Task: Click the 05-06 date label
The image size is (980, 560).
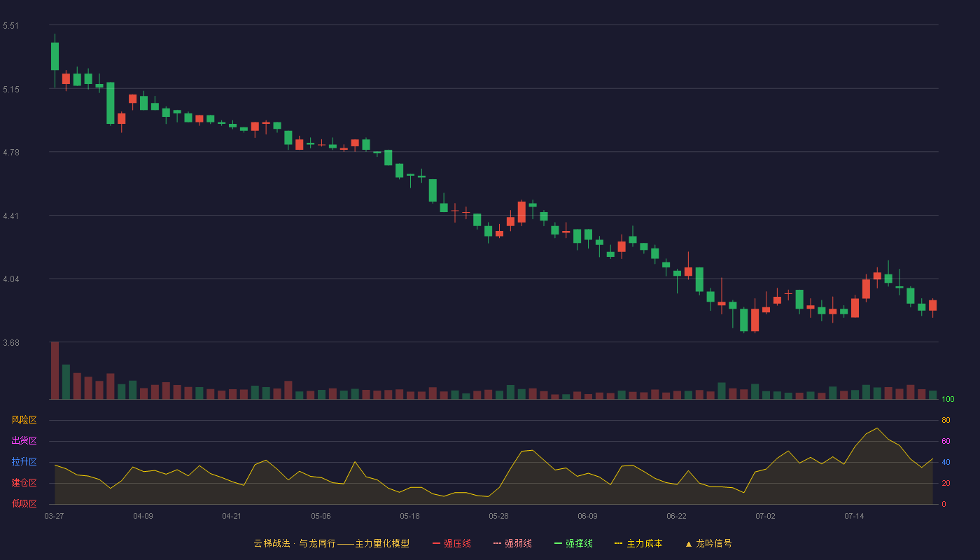Action: pyautogui.click(x=321, y=516)
